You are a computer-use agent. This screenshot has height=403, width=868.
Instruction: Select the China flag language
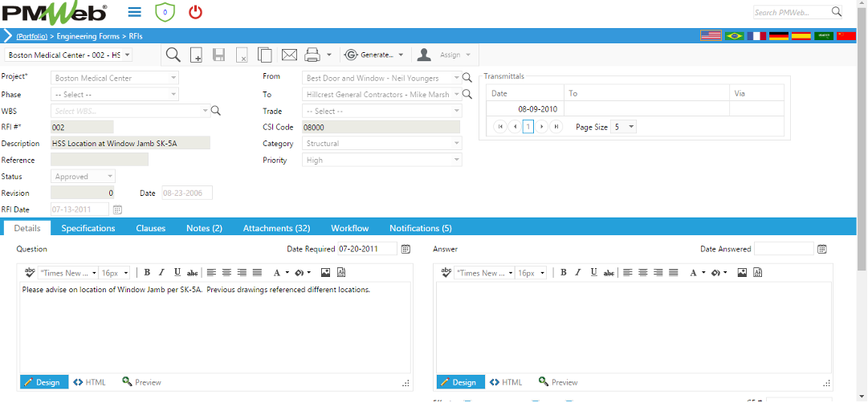[x=846, y=36]
